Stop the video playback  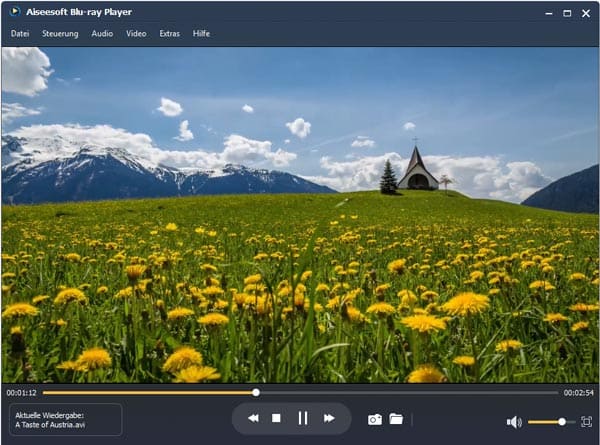[x=277, y=418]
